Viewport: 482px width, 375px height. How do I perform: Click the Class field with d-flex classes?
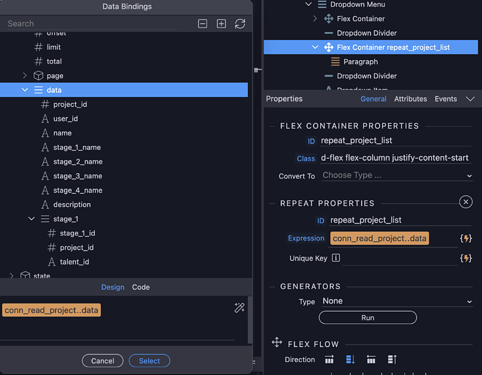(396, 158)
